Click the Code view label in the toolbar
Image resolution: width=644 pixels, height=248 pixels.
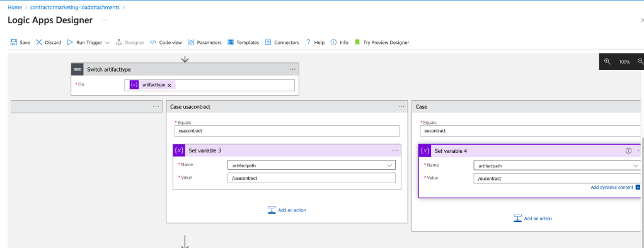click(170, 42)
